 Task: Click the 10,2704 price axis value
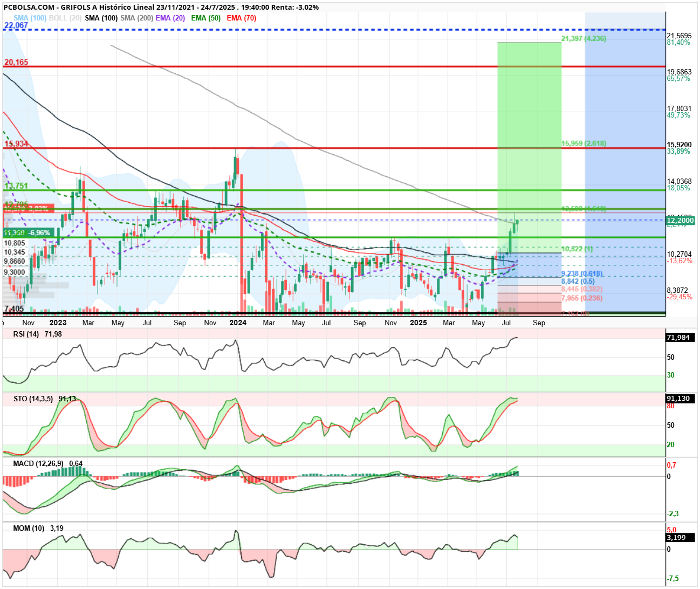pyautogui.click(x=680, y=254)
